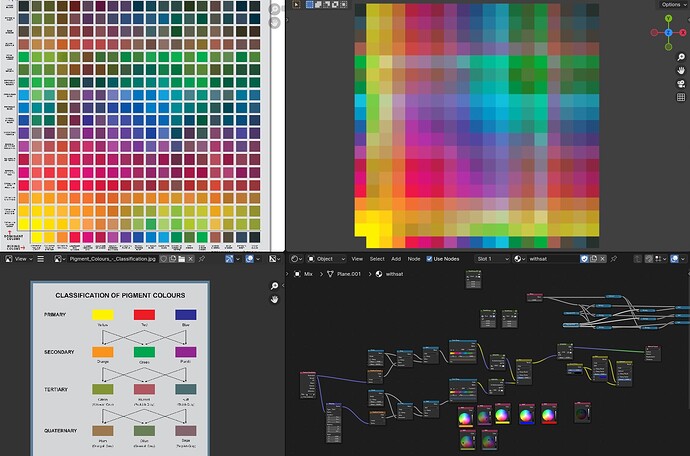This screenshot has width=690, height=456.
Task: Unlink the withsat material
Action: tap(602, 259)
